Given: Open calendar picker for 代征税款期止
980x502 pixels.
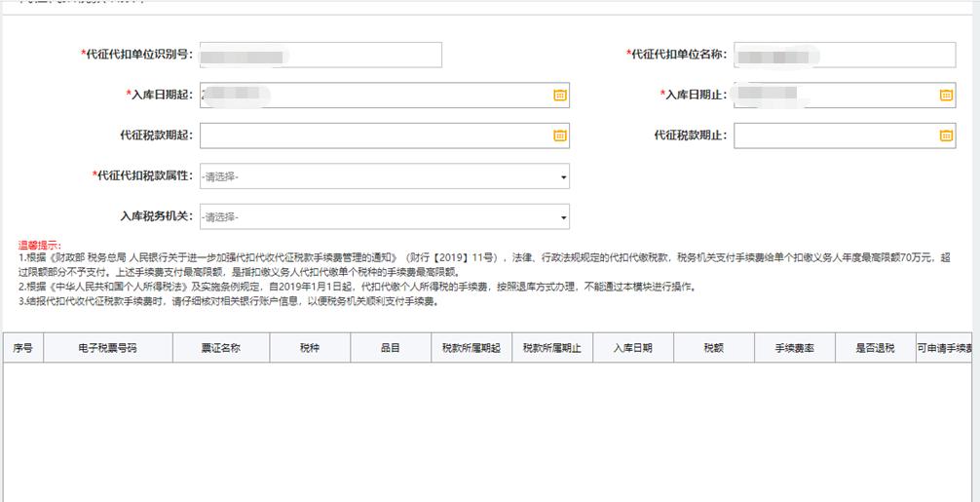Looking at the screenshot, I should (x=945, y=135).
